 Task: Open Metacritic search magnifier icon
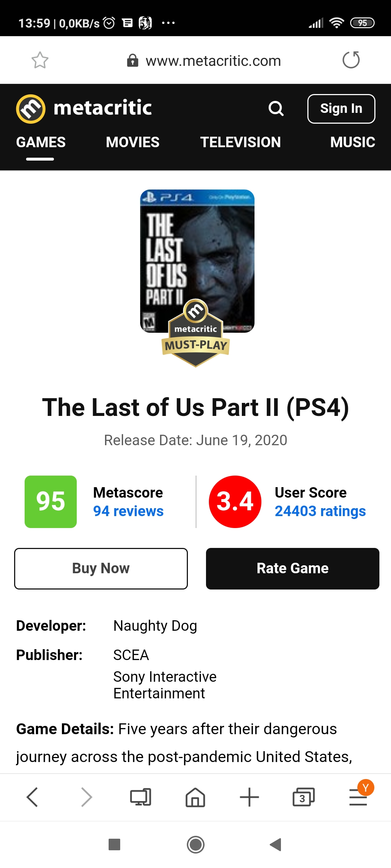[276, 109]
